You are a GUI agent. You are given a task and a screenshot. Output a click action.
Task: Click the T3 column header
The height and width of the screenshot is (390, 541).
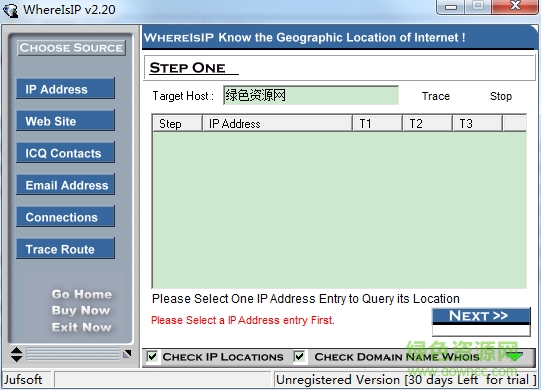tap(478, 124)
